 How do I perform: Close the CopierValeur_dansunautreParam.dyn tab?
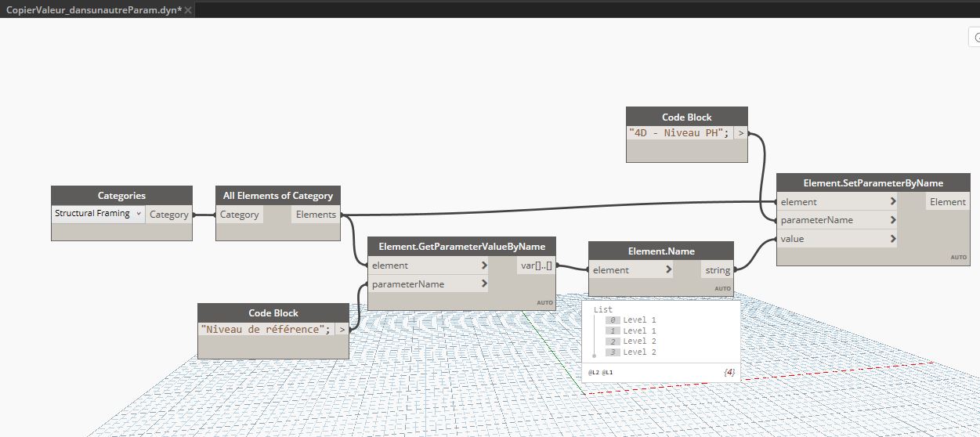189,10
